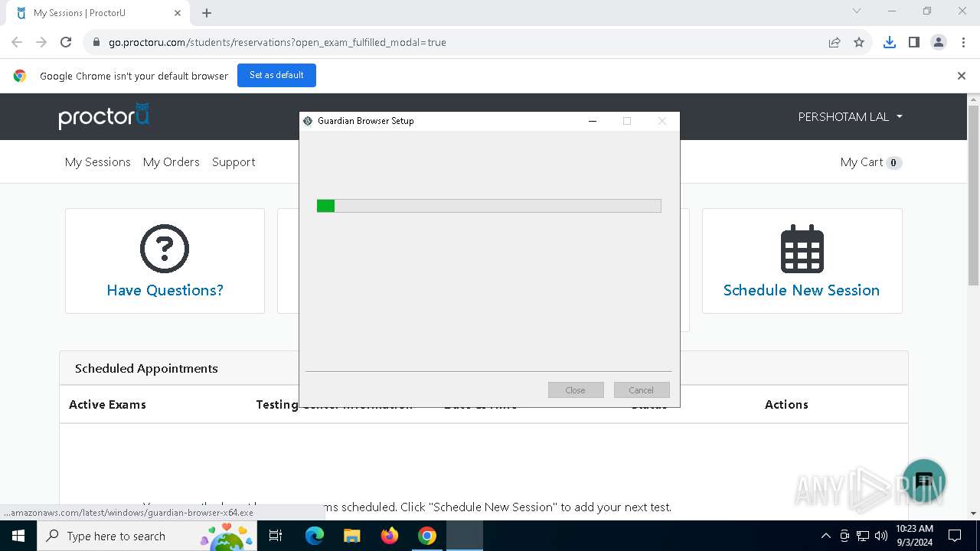This screenshot has width=980, height=551.
Task: Expand the PERSHOTAM LAL account dropdown
Action: (x=850, y=117)
